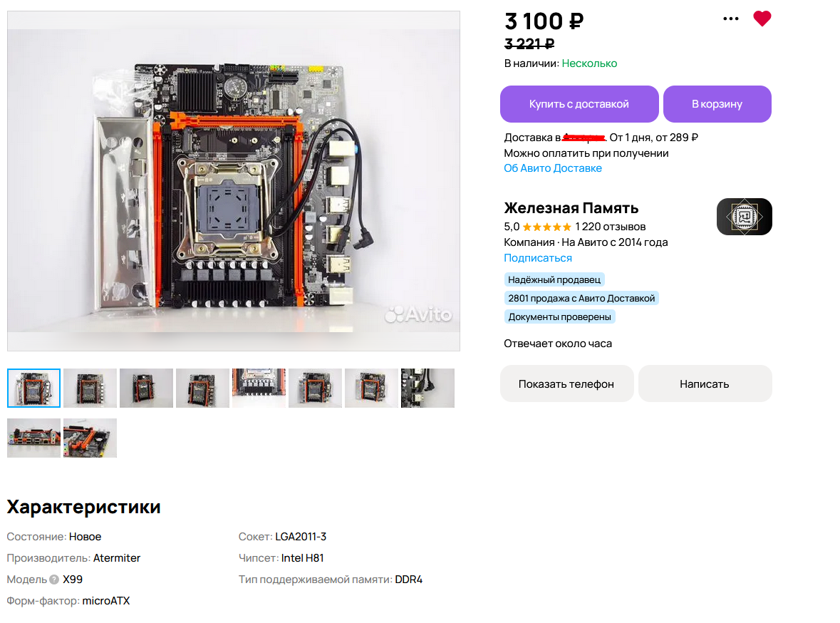Screen dimensions: 840x623
Task: Click Подписаться link under seller name
Action: point(538,258)
